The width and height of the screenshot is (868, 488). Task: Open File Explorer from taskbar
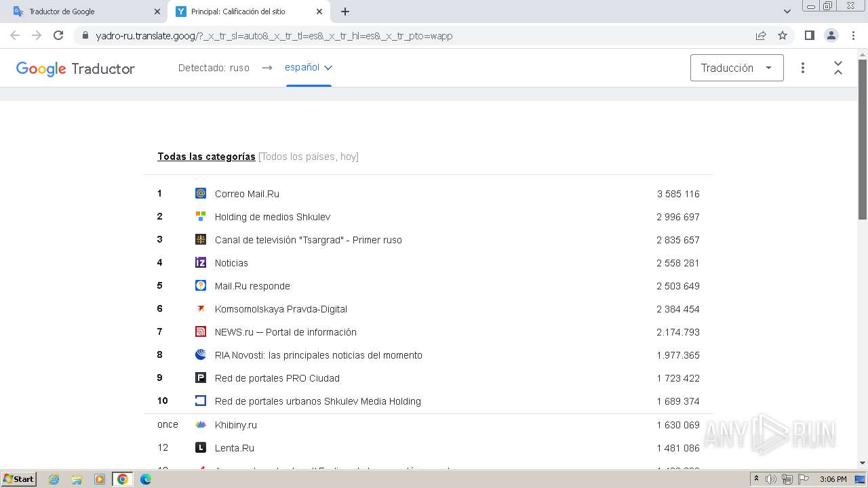(x=77, y=479)
